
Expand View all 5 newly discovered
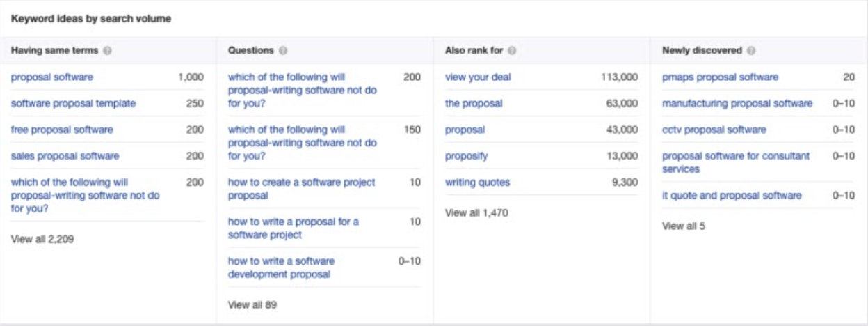tap(684, 226)
